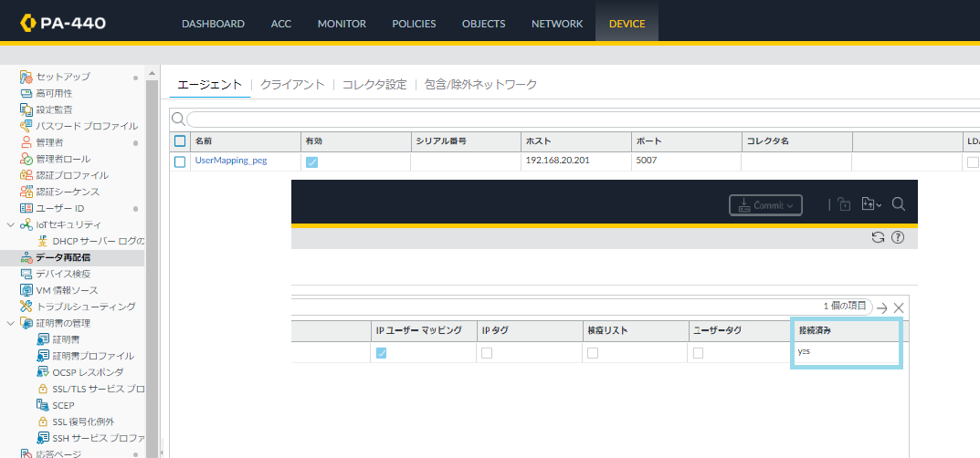Select the UserMapping_peg row checkbox

180,162
